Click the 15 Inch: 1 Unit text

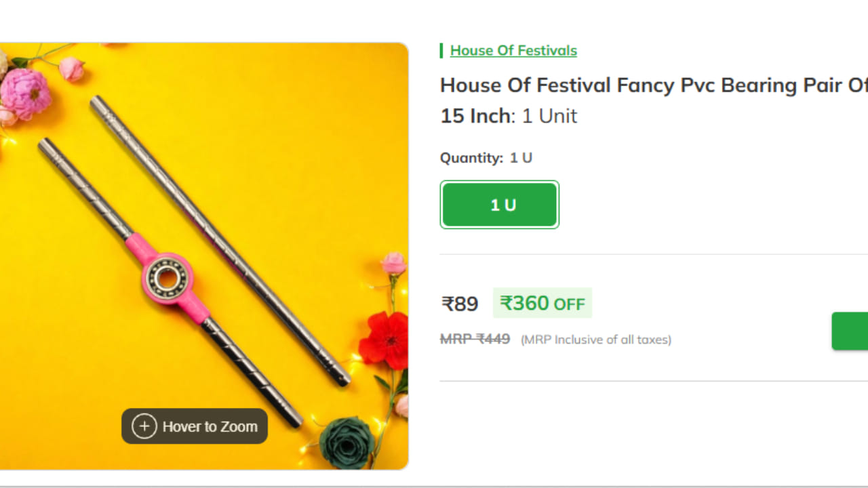click(x=509, y=116)
